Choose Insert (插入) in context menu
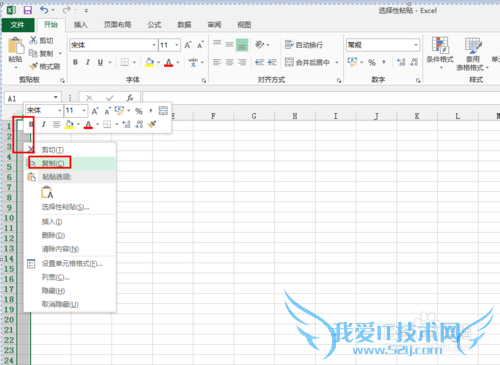Screen dimensions: 500x365 tap(70, 222)
